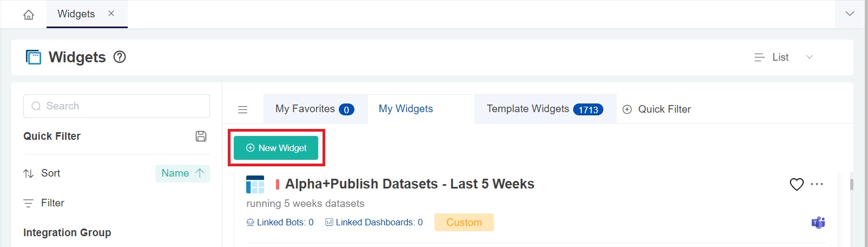Open the Linked Dashboards: 0 link

pos(374,223)
